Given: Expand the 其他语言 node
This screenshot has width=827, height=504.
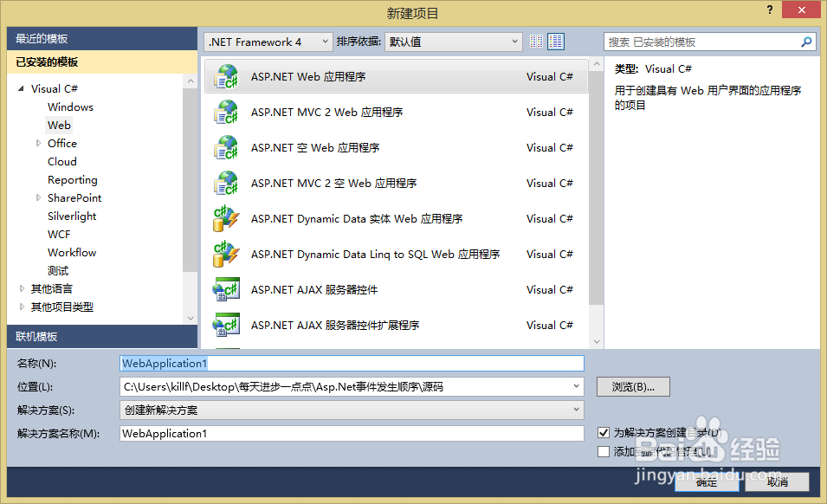Looking at the screenshot, I should pyautogui.click(x=22, y=288).
